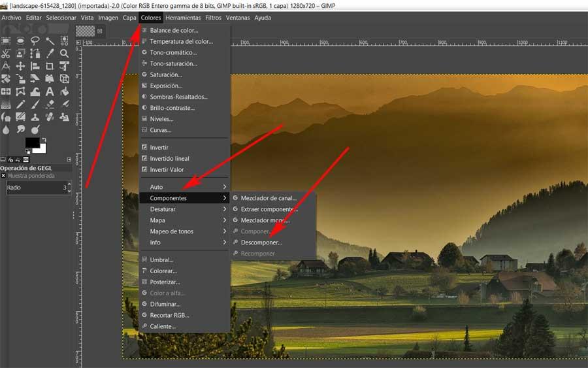
Task: Select the 3D Transform cube tool
Action: (x=64, y=79)
